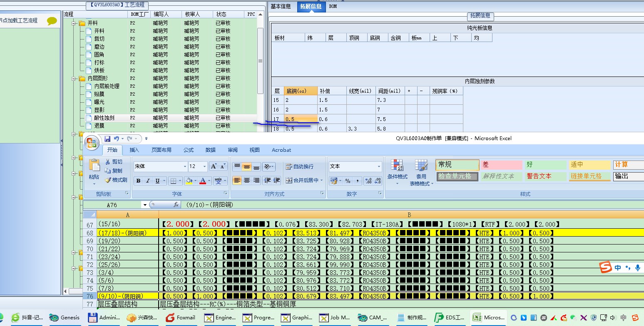The height and width of the screenshot is (326, 644).
Task: Decrease font size with the small A button
Action: 223,166
